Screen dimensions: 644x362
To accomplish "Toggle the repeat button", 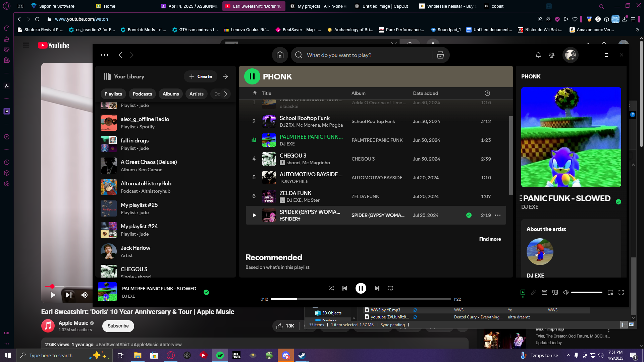I will [390, 288].
